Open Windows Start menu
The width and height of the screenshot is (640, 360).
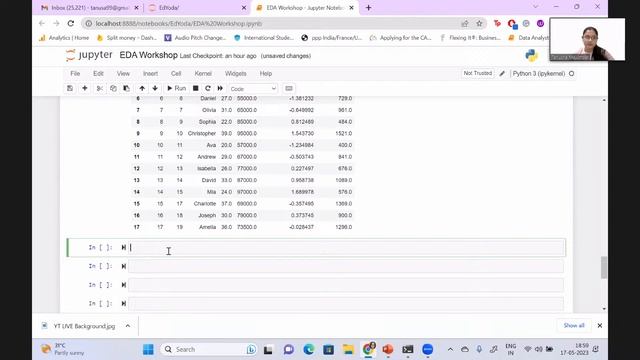click(148, 349)
